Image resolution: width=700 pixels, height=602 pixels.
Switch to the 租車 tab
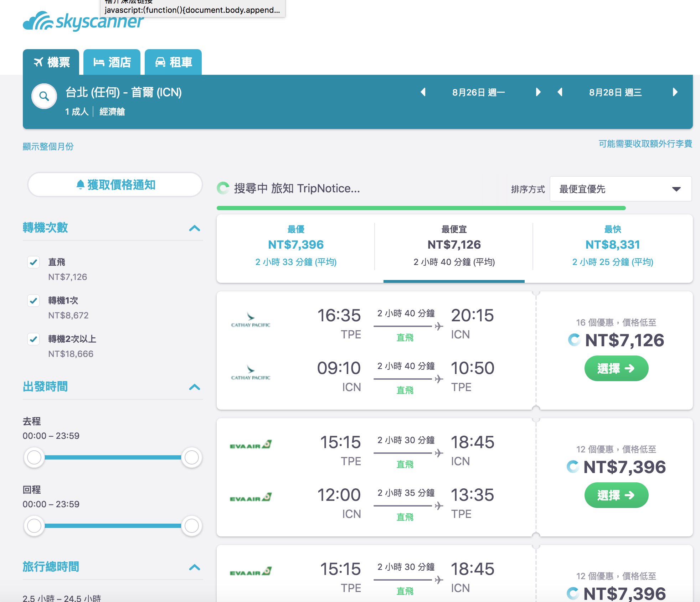(173, 62)
